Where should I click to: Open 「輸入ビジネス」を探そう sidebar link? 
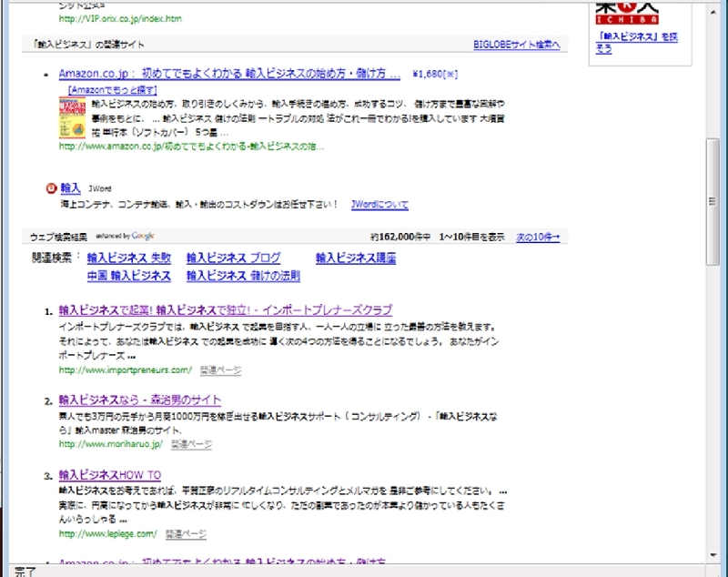[x=636, y=42]
